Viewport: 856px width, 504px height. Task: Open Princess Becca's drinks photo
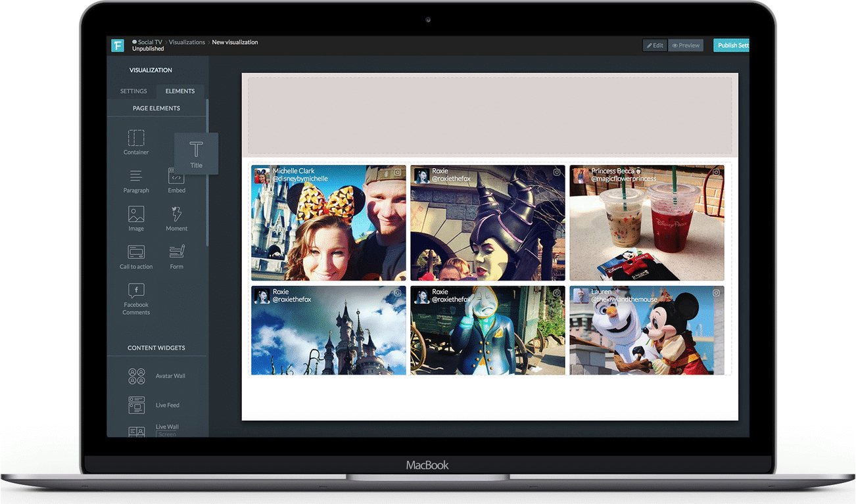(647, 223)
